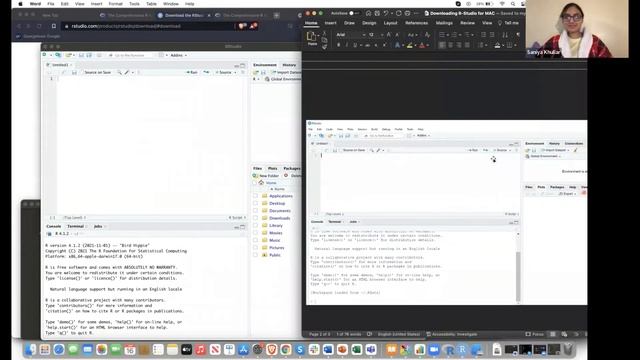Click the code tools wand icon in RStudio

click(127, 73)
